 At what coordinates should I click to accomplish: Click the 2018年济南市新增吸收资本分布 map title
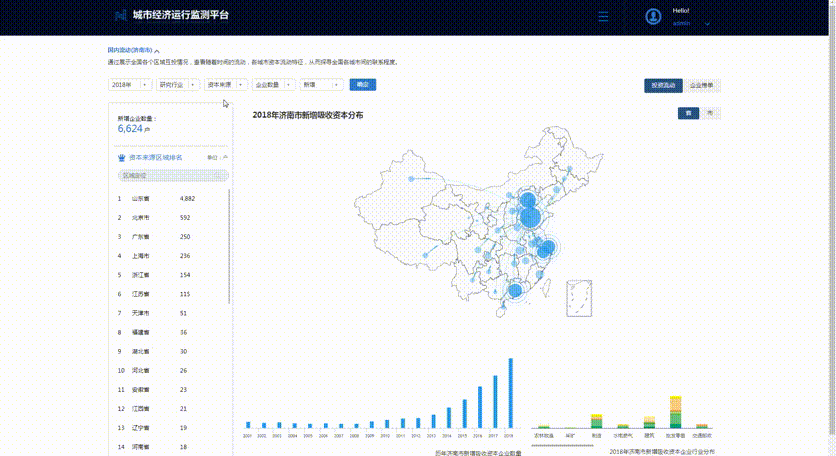tap(308, 115)
